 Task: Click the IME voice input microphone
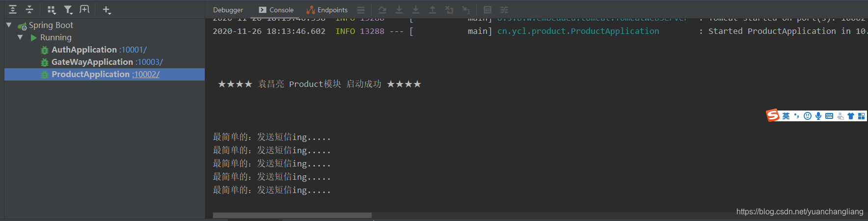pos(818,116)
